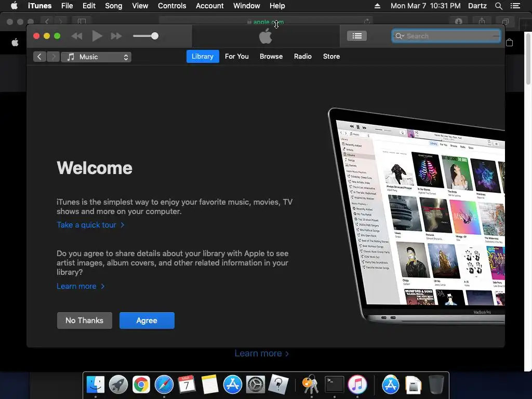Open the Music media type dropdown
This screenshot has width=532, height=399.
[96, 57]
